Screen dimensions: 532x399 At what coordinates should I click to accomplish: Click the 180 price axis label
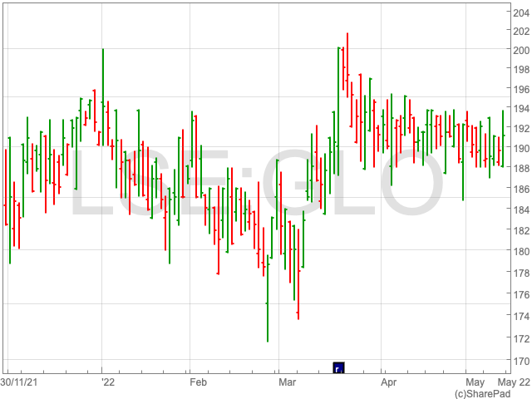tap(520, 252)
